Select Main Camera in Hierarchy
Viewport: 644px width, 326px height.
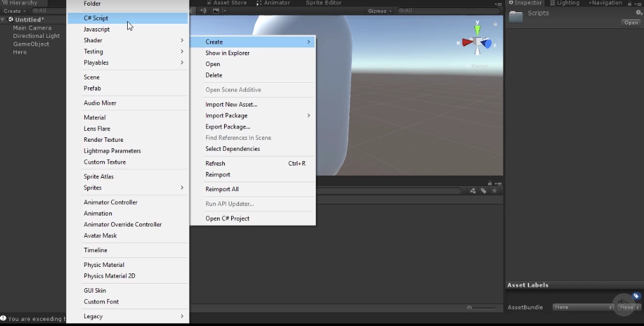pos(32,28)
